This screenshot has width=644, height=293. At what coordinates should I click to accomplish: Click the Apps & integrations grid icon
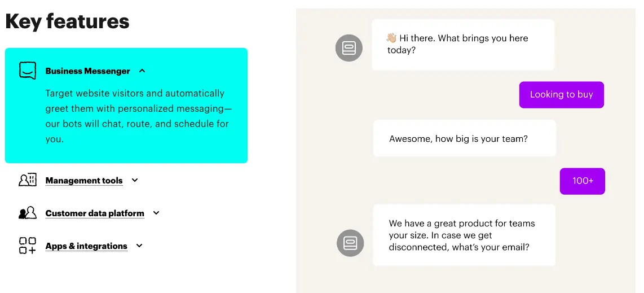point(28,246)
